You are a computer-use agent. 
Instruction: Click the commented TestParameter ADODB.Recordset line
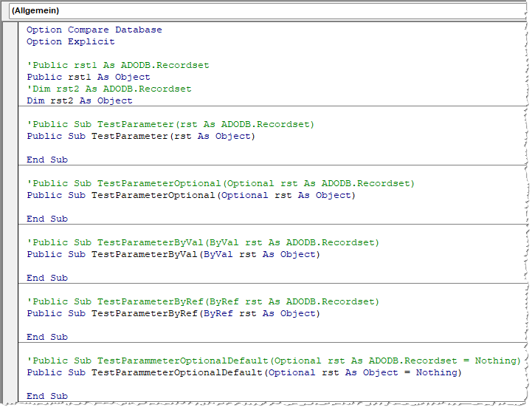[x=170, y=124]
